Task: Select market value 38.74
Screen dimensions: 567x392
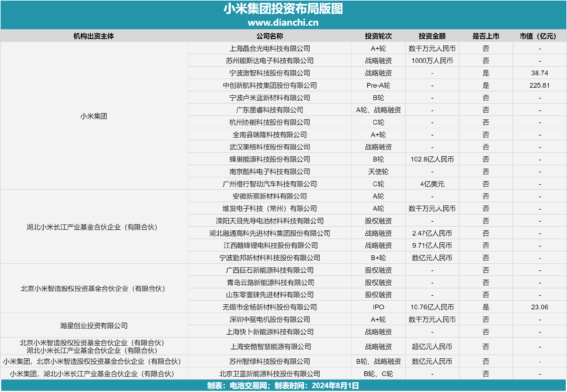Action: tap(540, 73)
